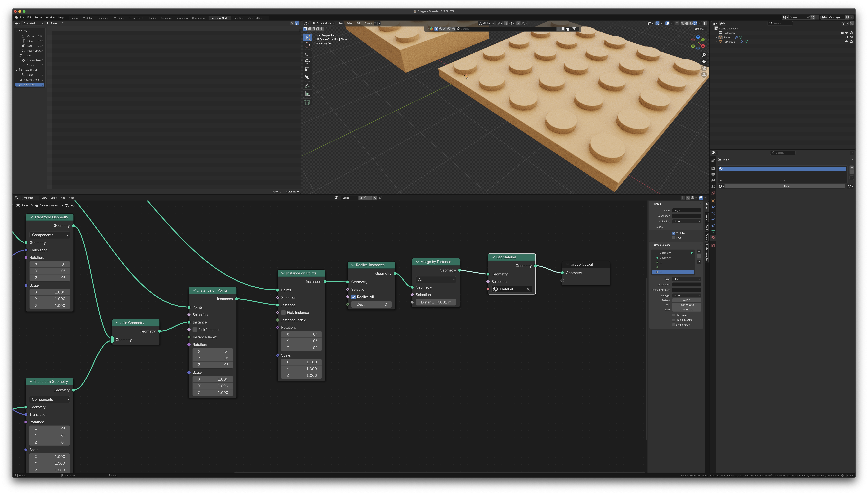Uncheck Realize All in Realize Instances node
The image size is (868, 494).
(354, 297)
